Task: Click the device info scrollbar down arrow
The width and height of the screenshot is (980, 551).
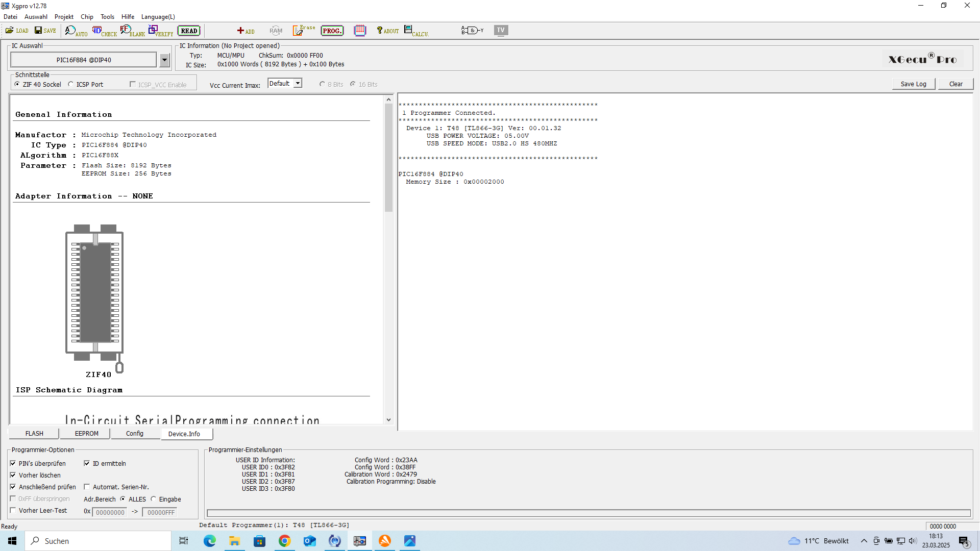Action: (389, 420)
